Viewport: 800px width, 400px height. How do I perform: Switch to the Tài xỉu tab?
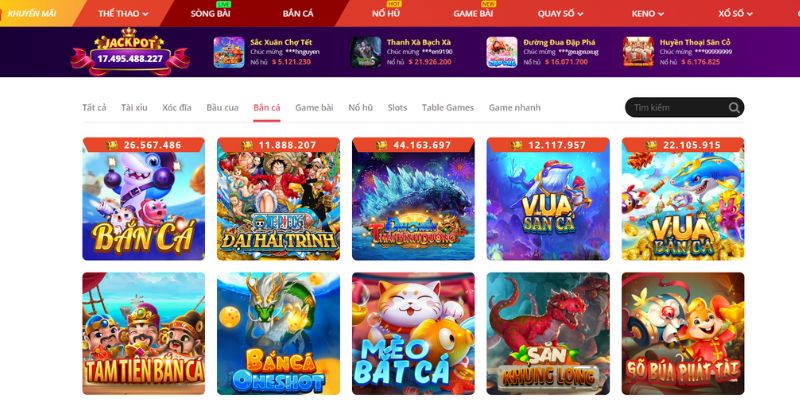click(x=134, y=108)
